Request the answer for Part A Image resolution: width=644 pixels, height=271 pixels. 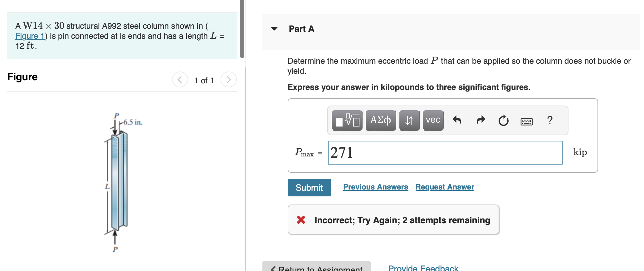[445, 187]
